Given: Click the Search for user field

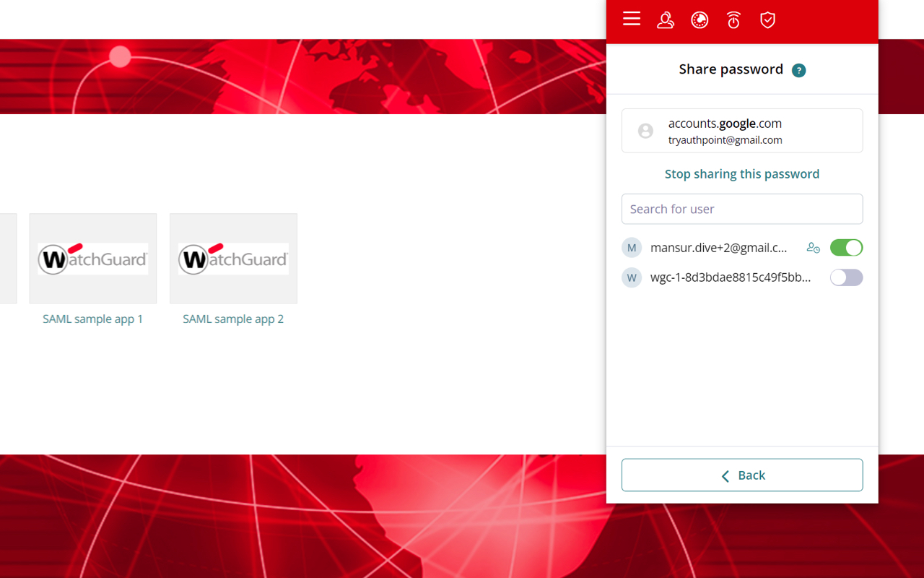Looking at the screenshot, I should pyautogui.click(x=742, y=209).
